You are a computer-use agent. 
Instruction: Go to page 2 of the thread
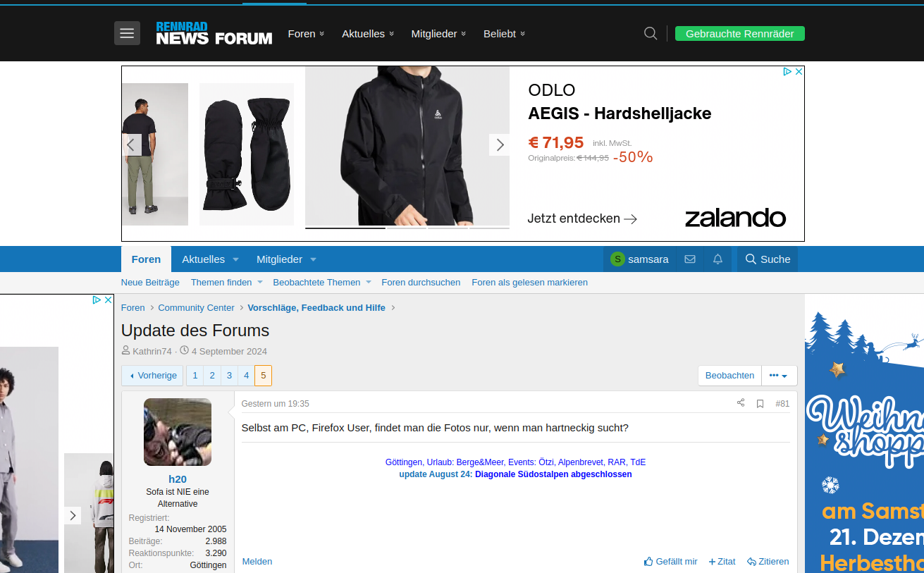click(212, 376)
